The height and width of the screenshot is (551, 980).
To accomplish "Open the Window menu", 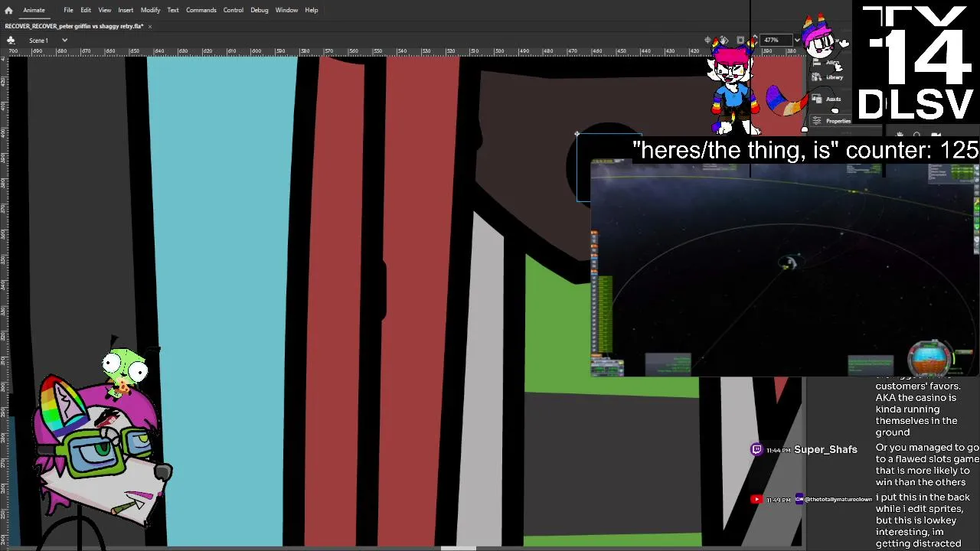I will pyautogui.click(x=286, y=10).
